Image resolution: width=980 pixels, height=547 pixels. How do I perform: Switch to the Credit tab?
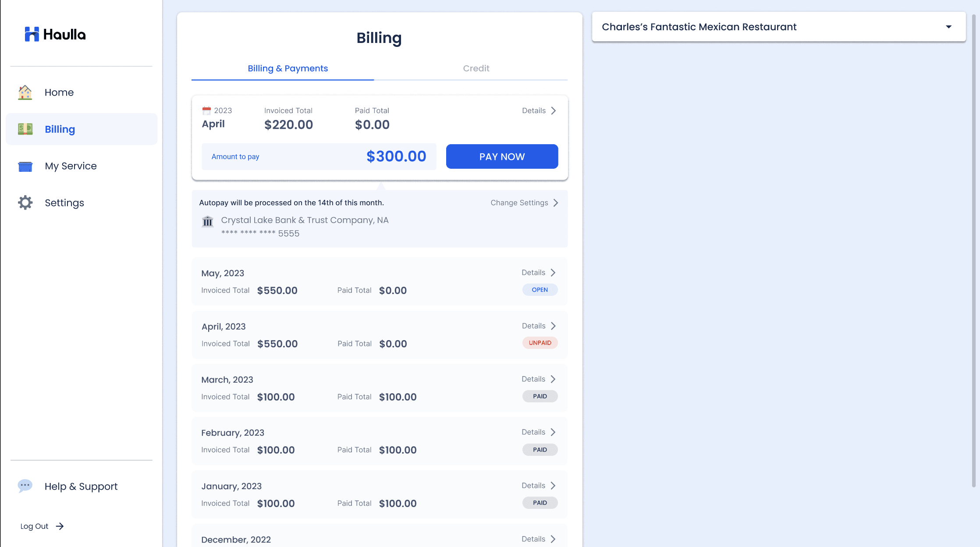(476, 68)
